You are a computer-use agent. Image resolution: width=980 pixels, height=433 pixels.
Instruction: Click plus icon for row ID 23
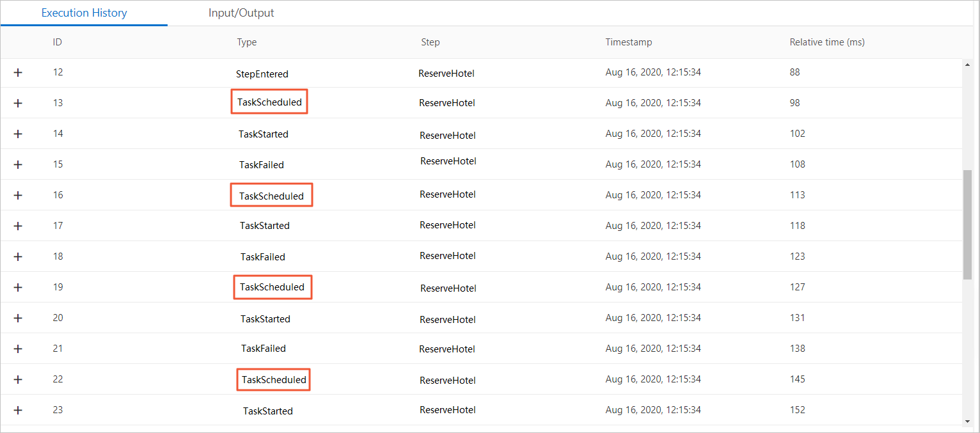click(18, 410)
